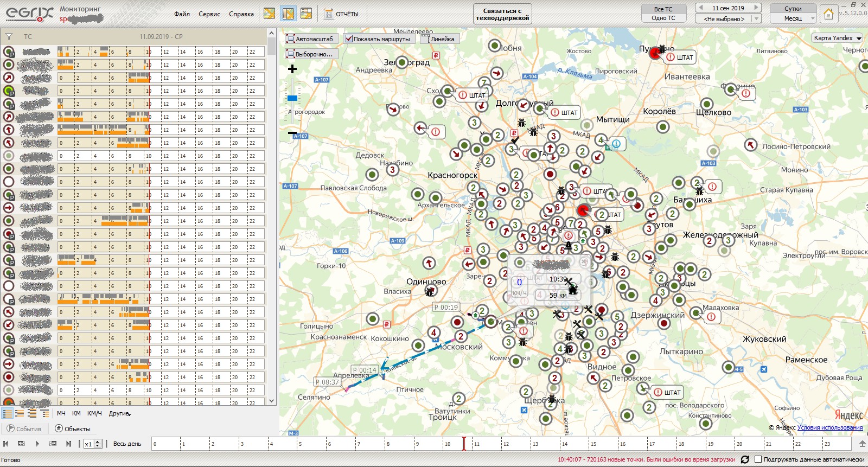Image resolution: width=868 pixels, height=467 pixels.
Task: Open the Сервис menu
Action: pos(209,14)
